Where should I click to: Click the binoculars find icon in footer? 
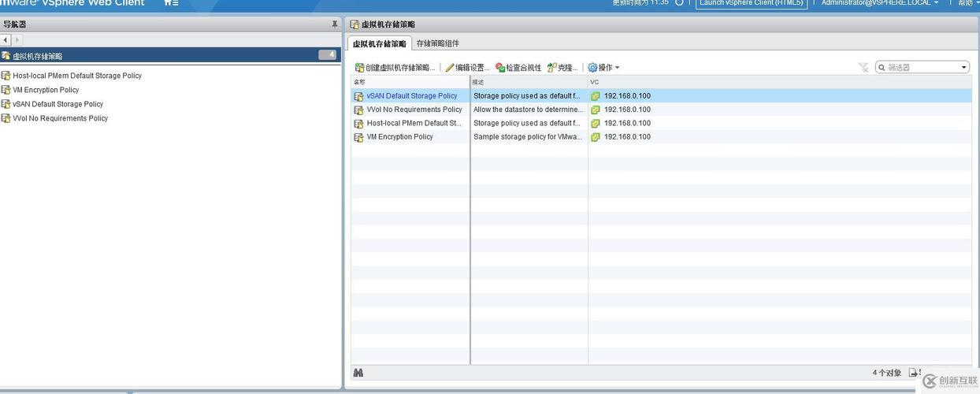[358, 373]
